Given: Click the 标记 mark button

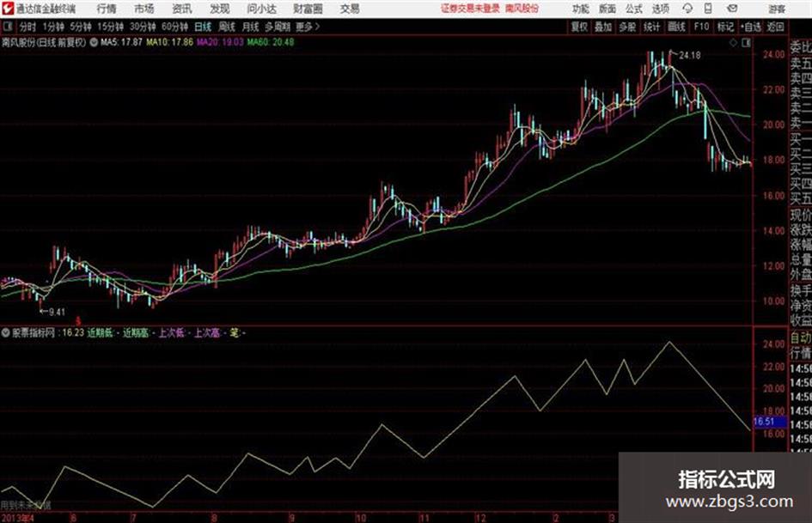Looking at the screenshot, I should coord(725,27).
